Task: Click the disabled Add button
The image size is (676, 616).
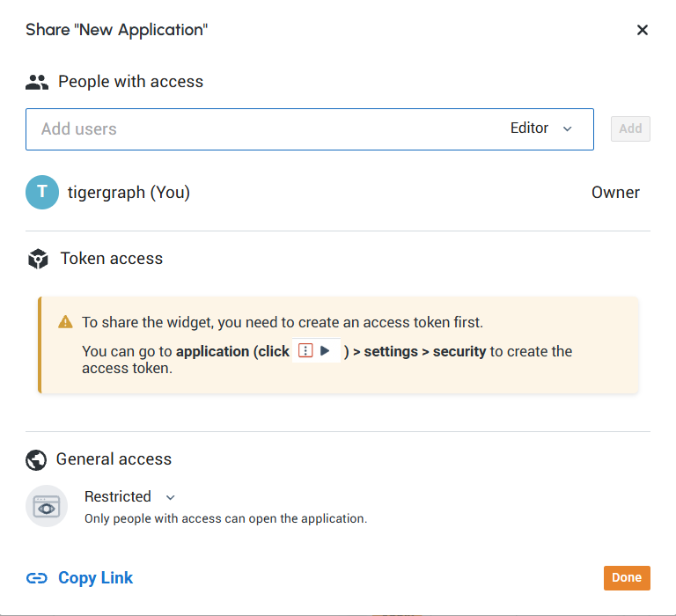Action: [x=630, y=128]
